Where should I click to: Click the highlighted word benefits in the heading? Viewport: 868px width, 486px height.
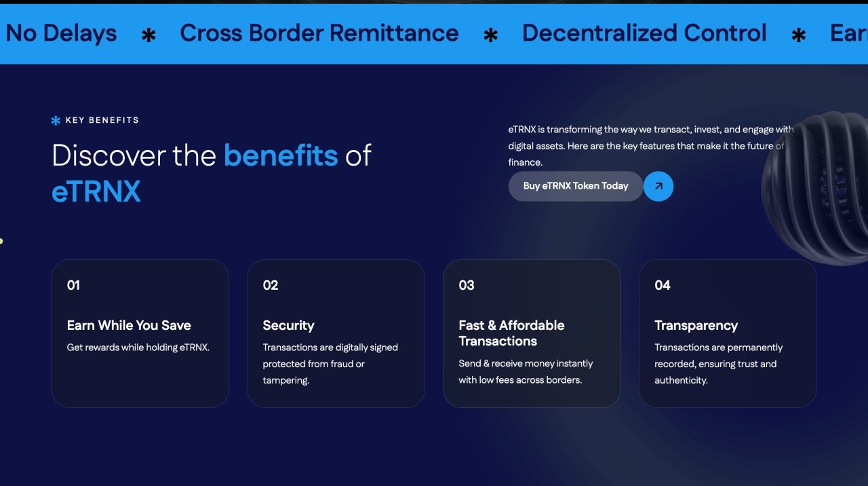[x=281, y=155]
